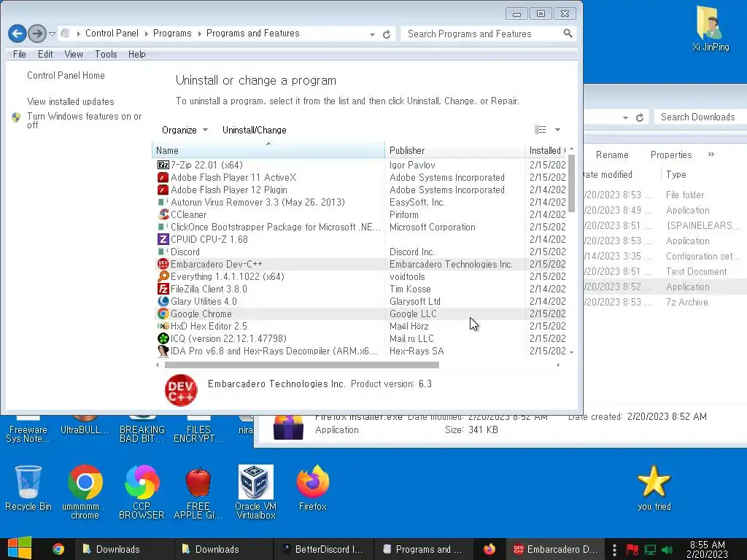Select the 7z Archive file in Downloads
This screenshot has width=747, height=560.
[x=686, y=302]
